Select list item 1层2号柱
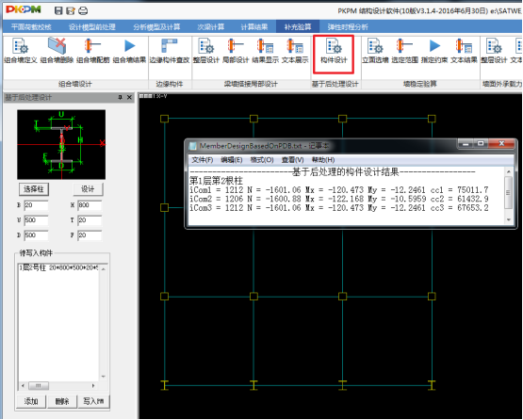This screenshot has height=420, width=523. pos(58,267)
